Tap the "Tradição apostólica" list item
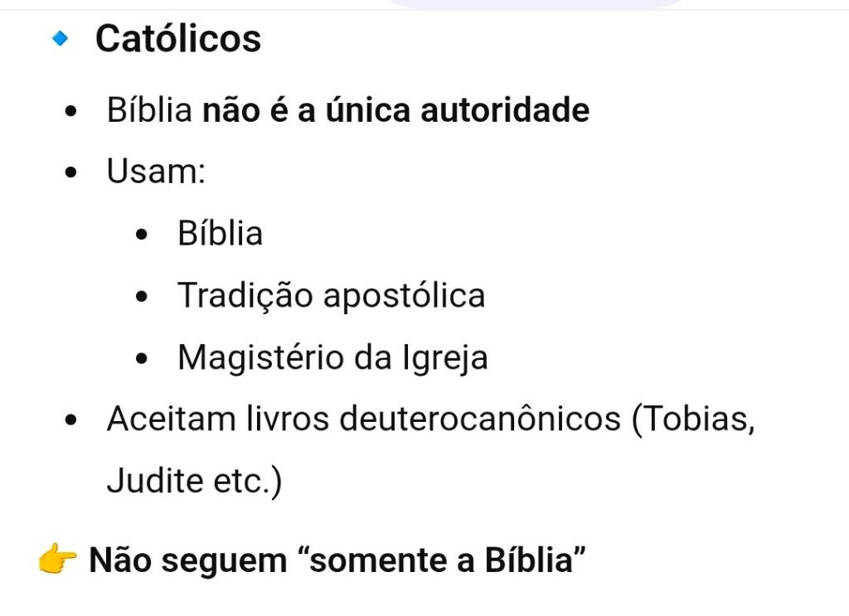This screenshot has height=616, width=849. pyautogui.click(x=331, y=296)
